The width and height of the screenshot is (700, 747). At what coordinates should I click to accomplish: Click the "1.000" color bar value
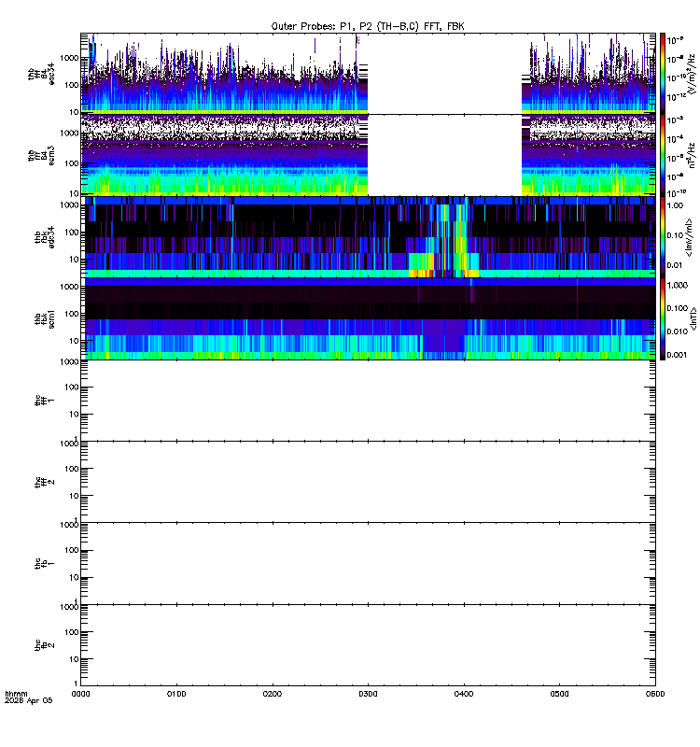point(678,285)
